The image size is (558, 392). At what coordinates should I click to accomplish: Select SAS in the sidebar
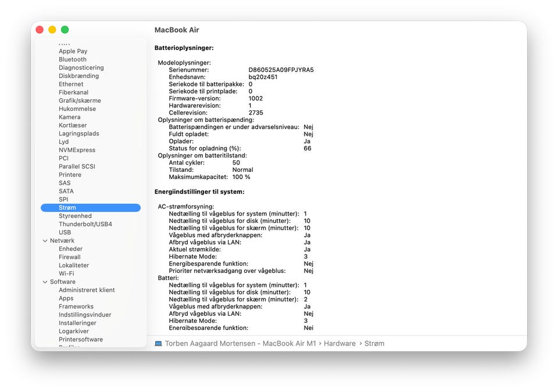(x=65, y=183)
